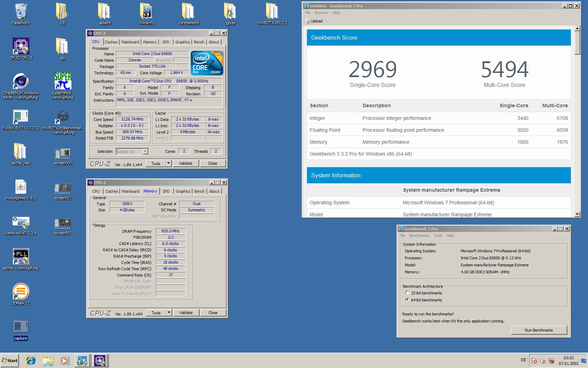Click the scroll up arrow in Geekbench results
This screenshot has height=368, width=588.
click(577, 28)
